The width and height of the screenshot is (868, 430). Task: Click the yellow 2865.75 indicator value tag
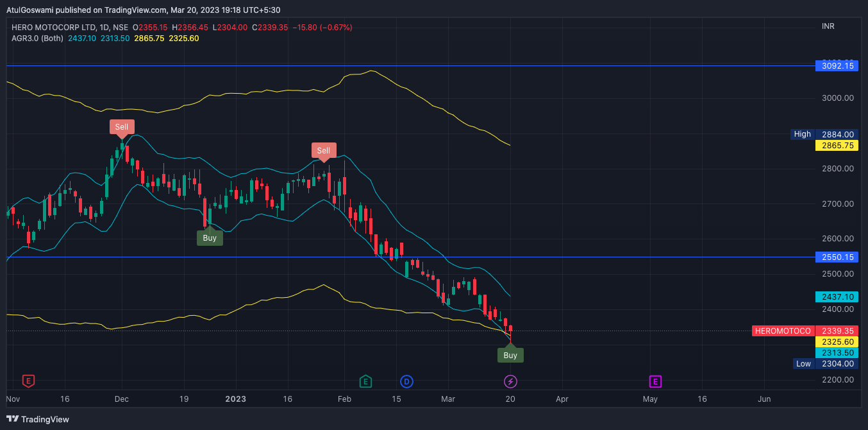coord(836,146)
